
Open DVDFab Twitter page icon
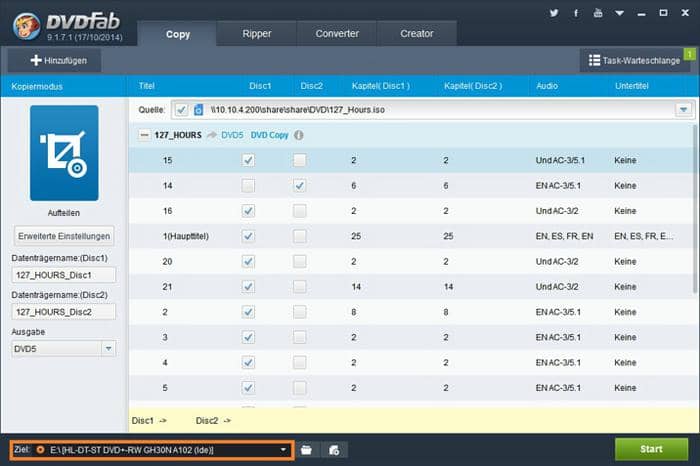(554, 13)
